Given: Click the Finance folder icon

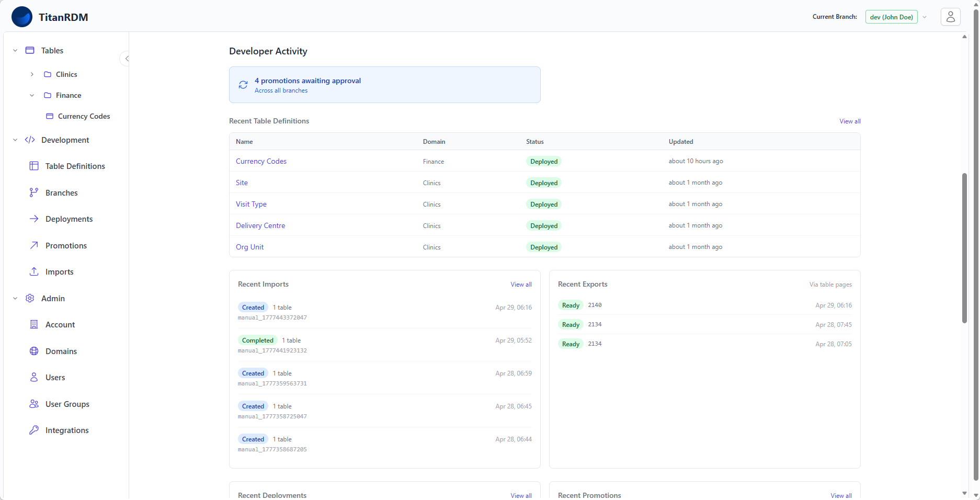Looking at the screenshot, I should tap(48, 95).
